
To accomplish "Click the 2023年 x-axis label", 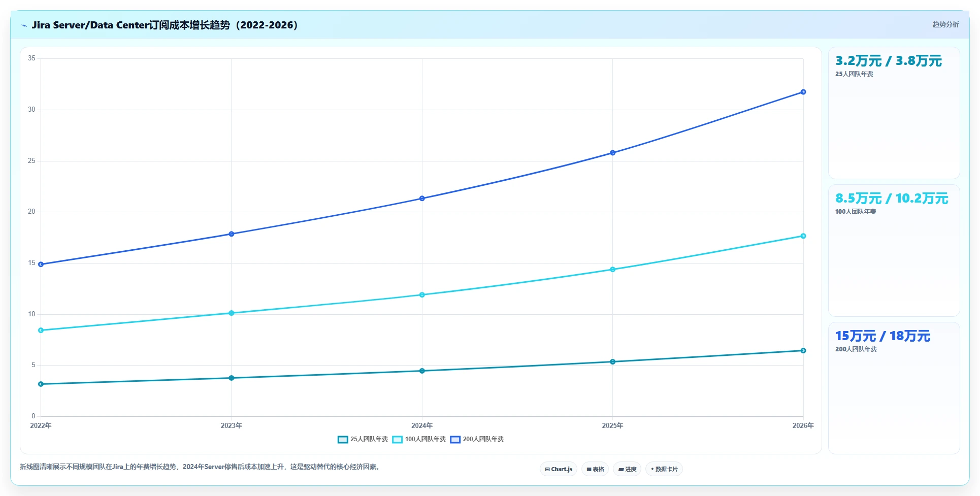I will pyautogui.click(x=232, y=426).
